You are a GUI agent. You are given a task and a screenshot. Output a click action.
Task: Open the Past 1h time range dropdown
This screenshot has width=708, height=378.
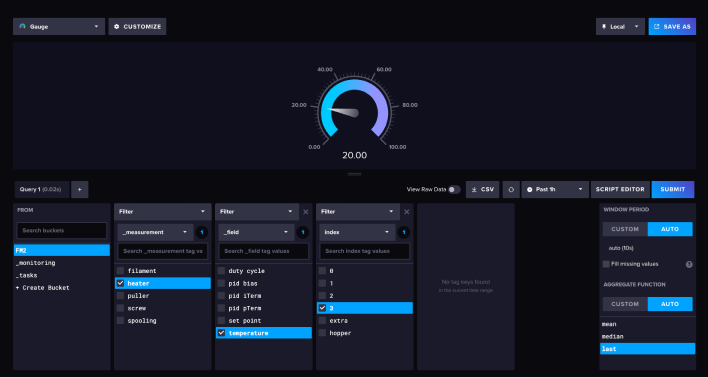[555, 189]
